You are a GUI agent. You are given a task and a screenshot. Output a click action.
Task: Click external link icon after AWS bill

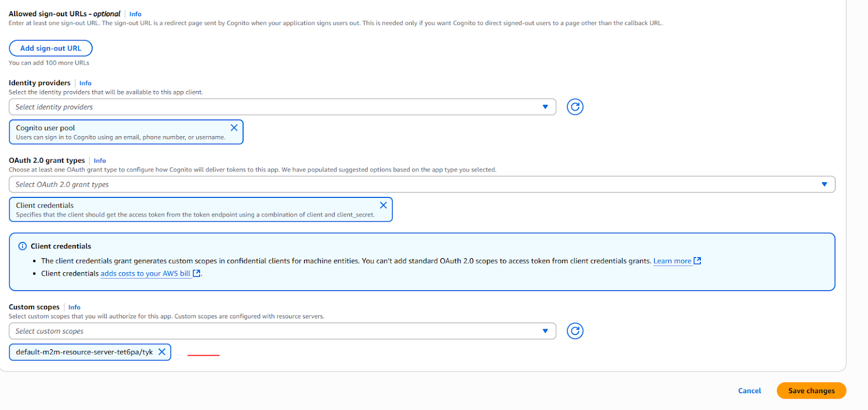(x=196, y=273)
